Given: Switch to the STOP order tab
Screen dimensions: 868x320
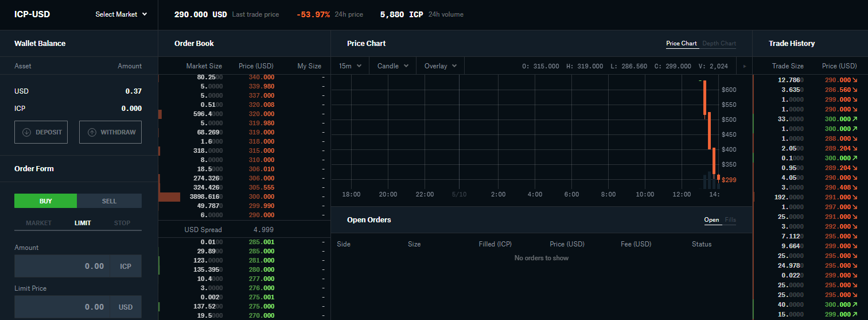Looking at the screenshot, I should [x=122, y=223].
